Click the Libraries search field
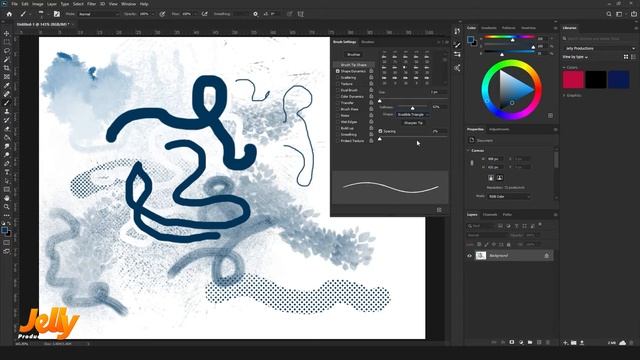640x360 pixels. click(599, 39)
